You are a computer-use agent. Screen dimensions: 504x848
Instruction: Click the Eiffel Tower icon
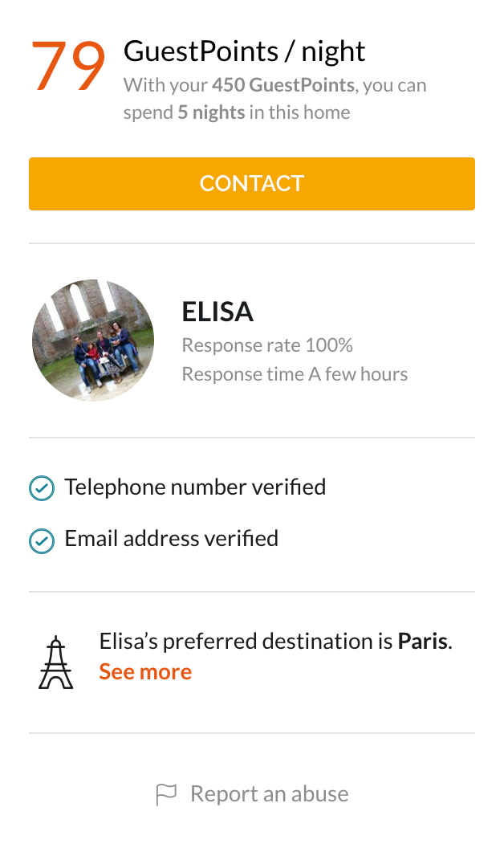tap(55, 662)
